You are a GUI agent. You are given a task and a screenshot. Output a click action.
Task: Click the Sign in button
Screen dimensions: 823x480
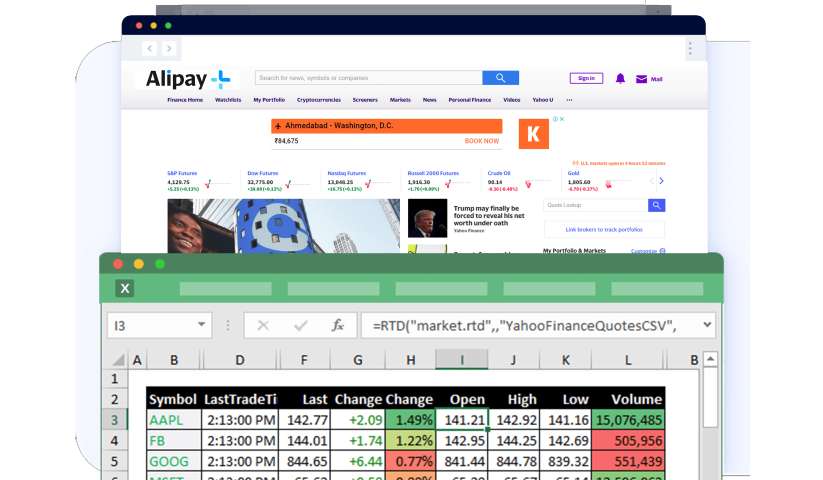click(x=586, y=78)
